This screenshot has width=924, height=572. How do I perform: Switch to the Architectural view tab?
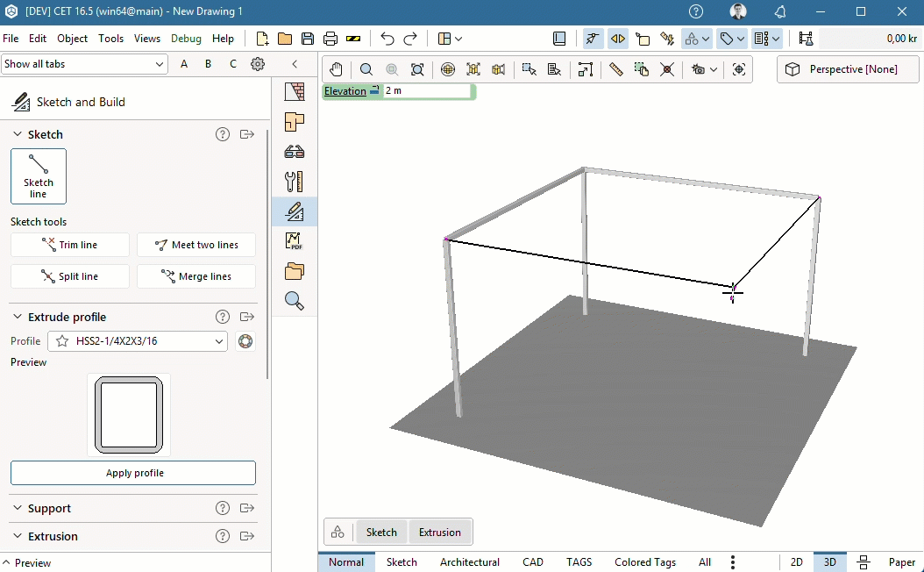pos(470,562)
